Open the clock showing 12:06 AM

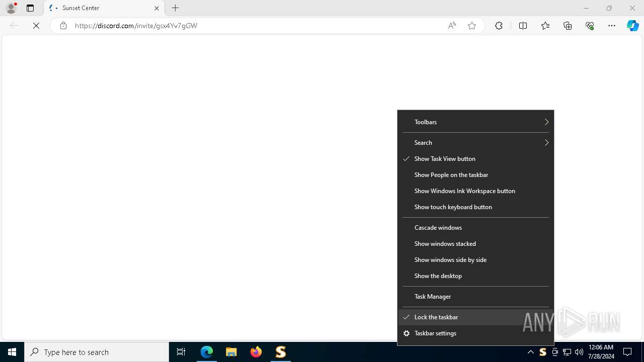(x=601, y=352)
